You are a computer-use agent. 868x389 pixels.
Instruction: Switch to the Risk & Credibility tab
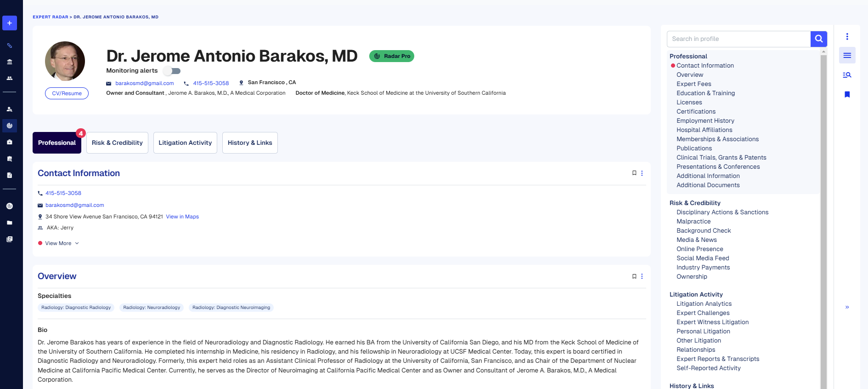117,143
